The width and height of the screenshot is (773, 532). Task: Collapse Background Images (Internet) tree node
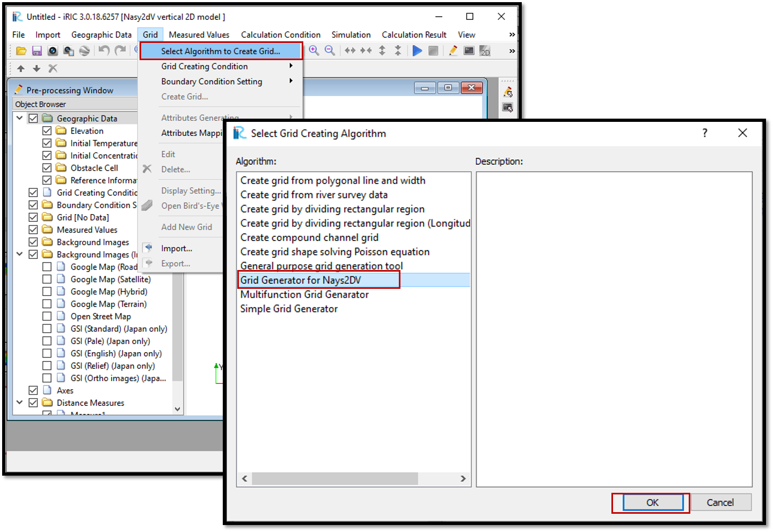(20, 254)
